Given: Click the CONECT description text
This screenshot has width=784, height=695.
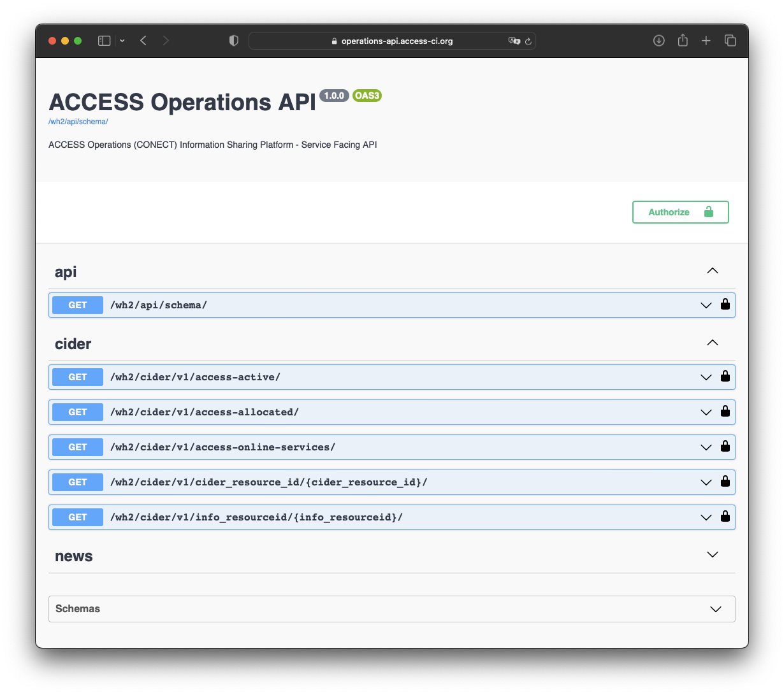Looking at the screenshot, I should 213,145.
